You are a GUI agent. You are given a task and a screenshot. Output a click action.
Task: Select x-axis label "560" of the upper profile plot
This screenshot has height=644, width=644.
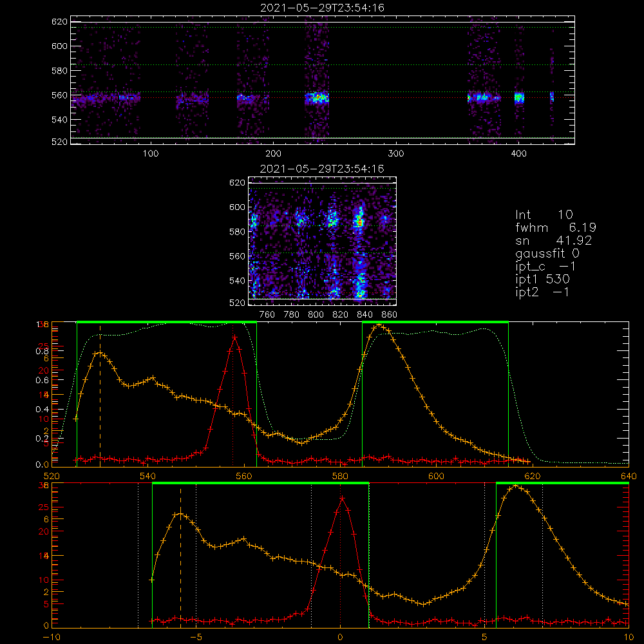point(244,476)
